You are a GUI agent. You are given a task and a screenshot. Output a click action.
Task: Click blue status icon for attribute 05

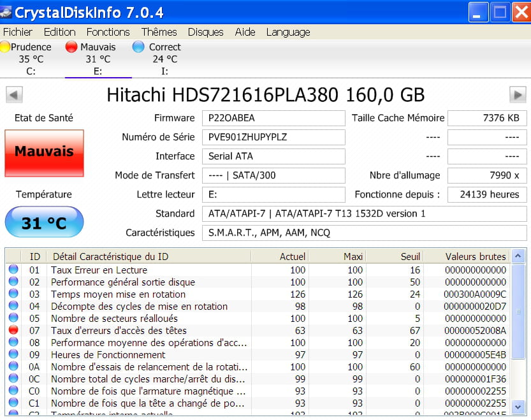pos(13,318)
